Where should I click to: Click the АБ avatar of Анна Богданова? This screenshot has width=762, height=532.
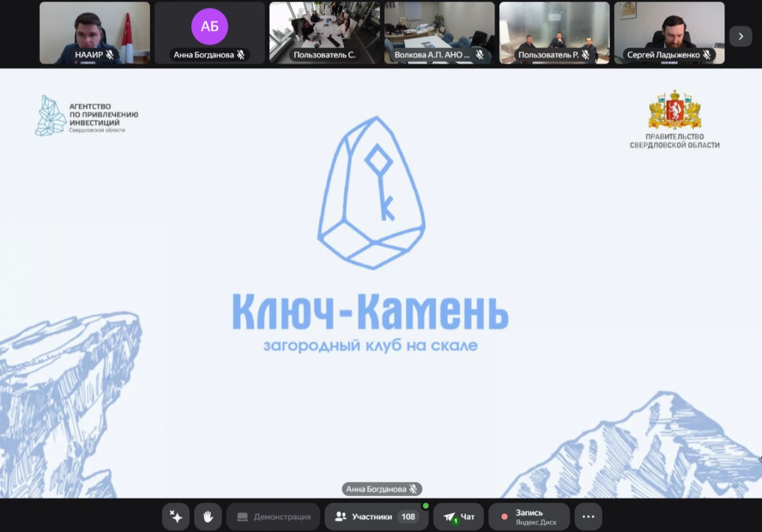point(210,27)
